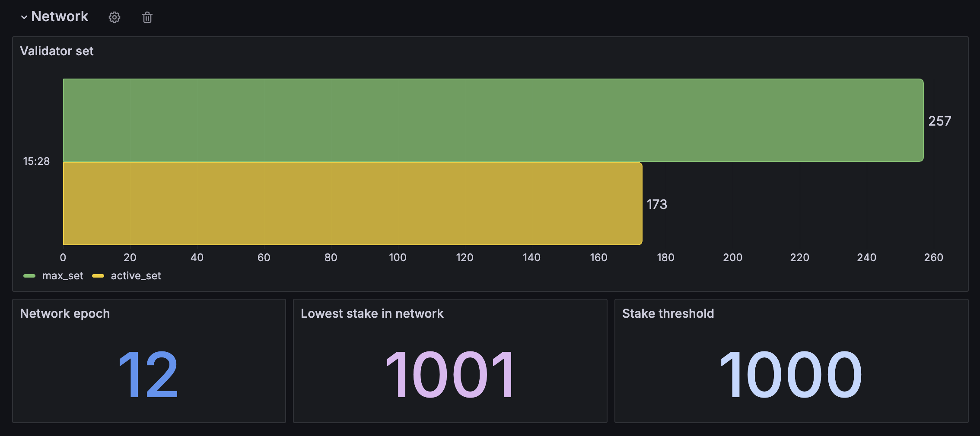The height and width of the screenshot is (436, 980).
Task: Click the x-axis tick label 180
Action: [x=665, y=258]
